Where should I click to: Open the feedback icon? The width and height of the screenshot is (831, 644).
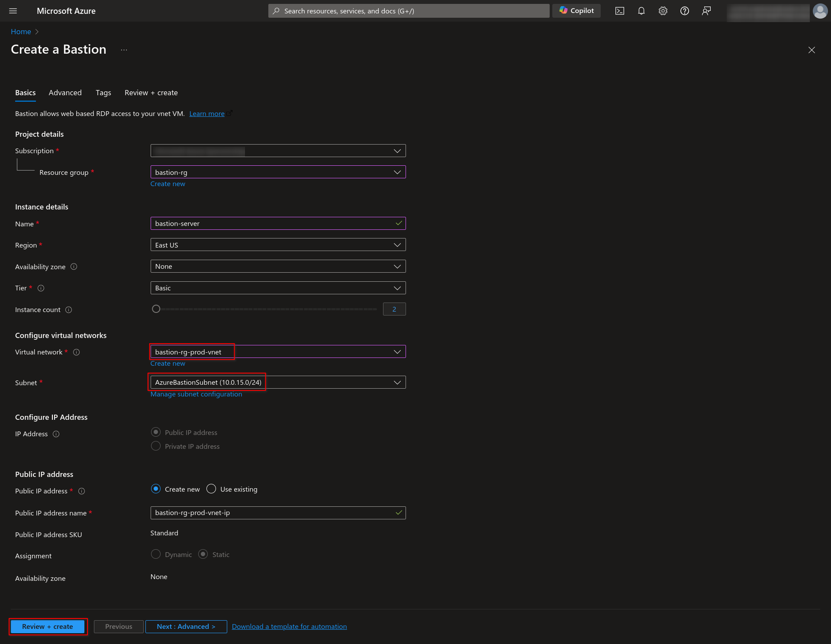coord(706,11)
